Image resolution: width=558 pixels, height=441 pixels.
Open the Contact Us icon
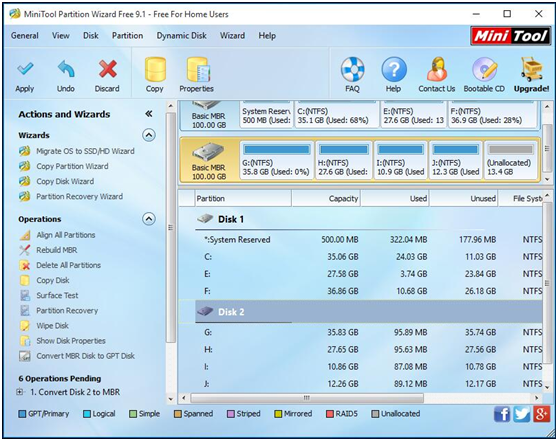coord(437,70)
